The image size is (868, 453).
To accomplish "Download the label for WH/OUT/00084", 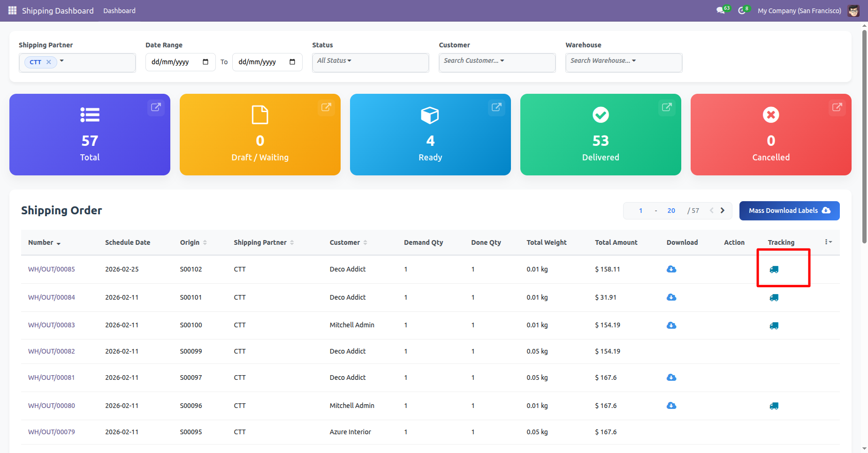I will click(x=671, y=297).
